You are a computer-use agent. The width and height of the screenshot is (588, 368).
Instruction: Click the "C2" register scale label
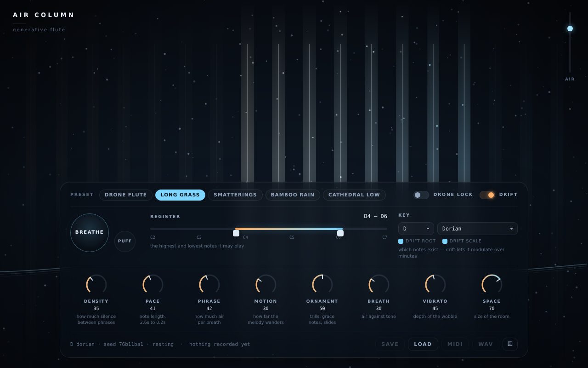click(x=153, y=237)
